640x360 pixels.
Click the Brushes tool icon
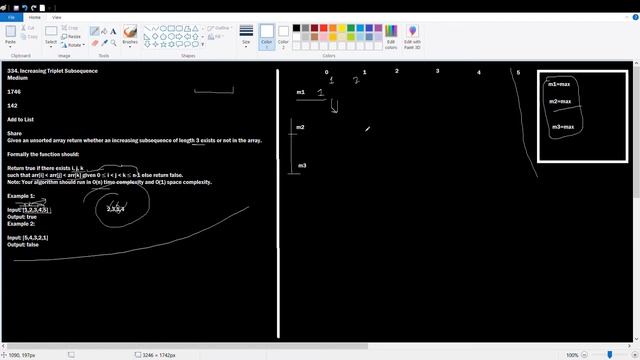pyautogui.click(x=130, y=32)
